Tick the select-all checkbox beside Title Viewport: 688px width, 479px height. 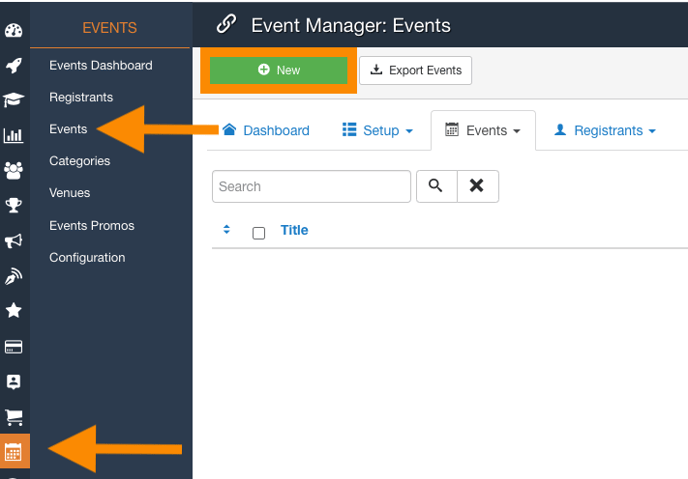point(259,232)
